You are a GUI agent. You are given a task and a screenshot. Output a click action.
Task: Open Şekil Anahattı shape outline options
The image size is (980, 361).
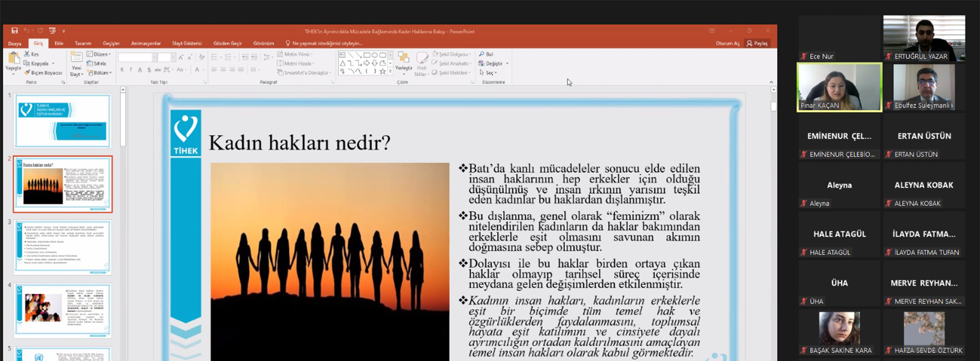pos(451,63)
